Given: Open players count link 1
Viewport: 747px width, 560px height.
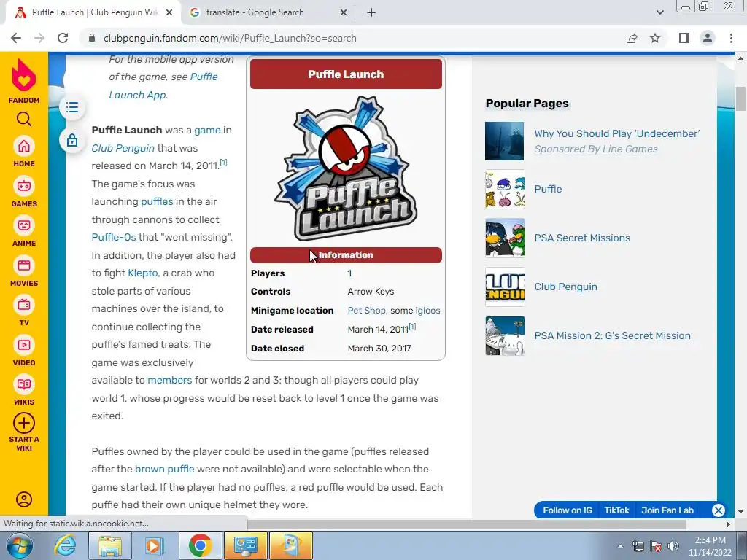Looking at the screenshot, I should [x=349, y=273].
